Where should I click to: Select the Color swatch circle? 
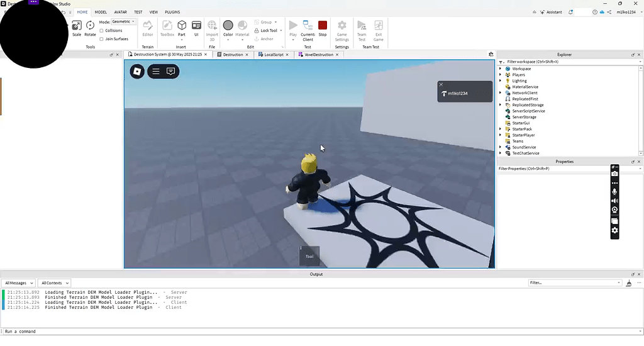(x=228, y=25)
